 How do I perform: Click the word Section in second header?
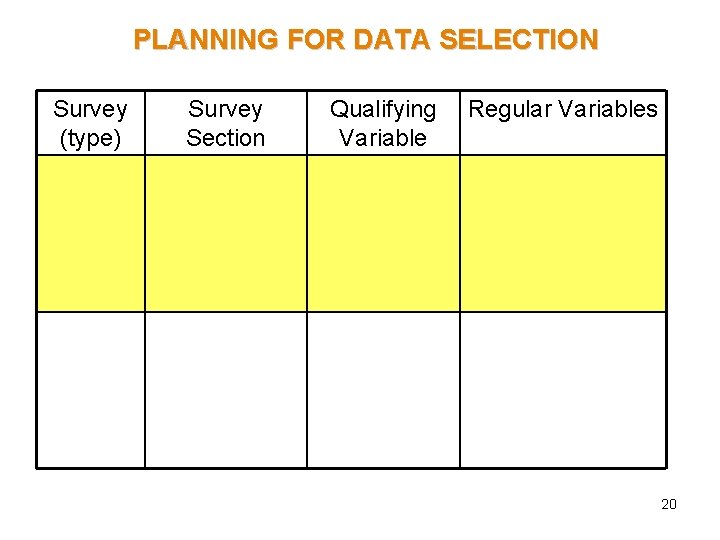226,138
